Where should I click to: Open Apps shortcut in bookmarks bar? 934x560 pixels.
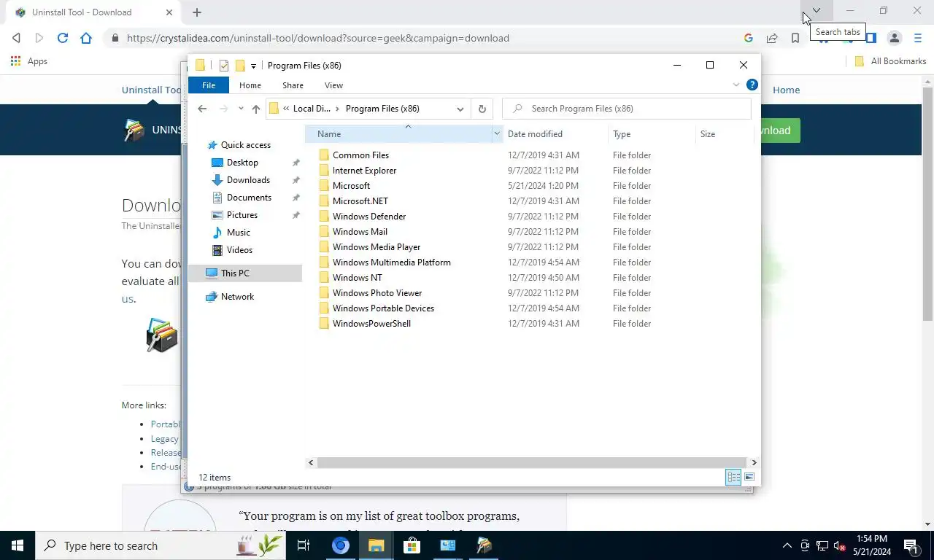29,61
